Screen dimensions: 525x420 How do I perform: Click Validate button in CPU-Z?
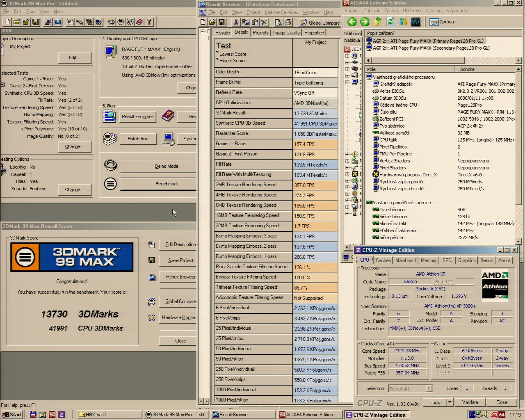click(x=470, y=402)
